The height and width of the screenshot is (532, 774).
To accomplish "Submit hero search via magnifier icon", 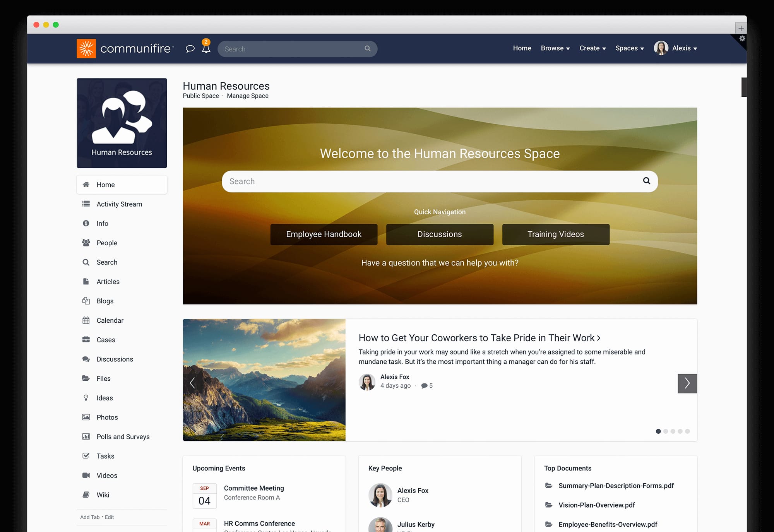I will [646, 181].
